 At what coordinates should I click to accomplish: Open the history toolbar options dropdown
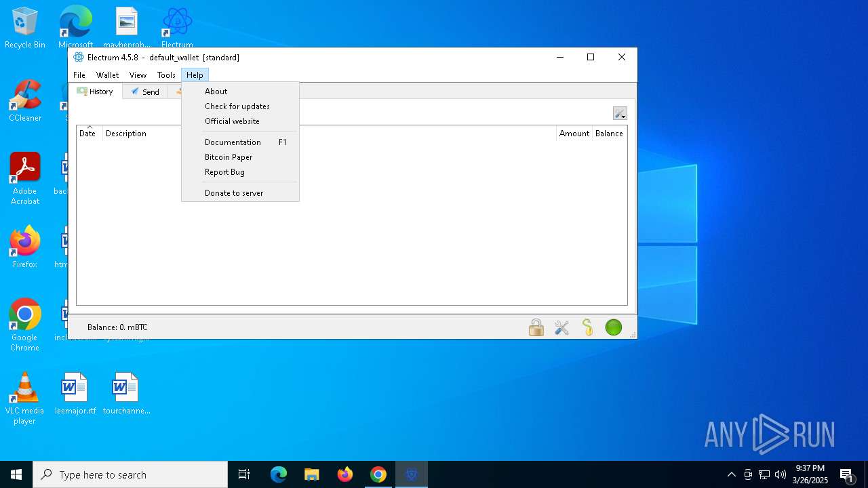(620, 113)
